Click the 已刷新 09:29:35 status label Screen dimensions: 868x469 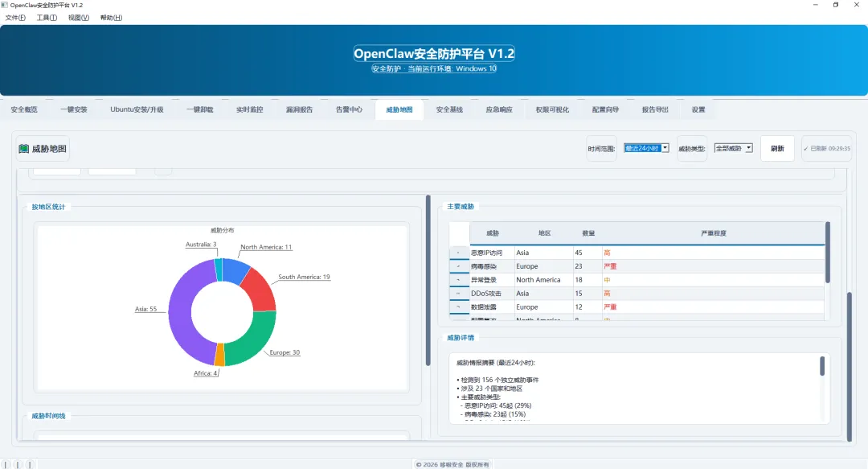point(826,149)
